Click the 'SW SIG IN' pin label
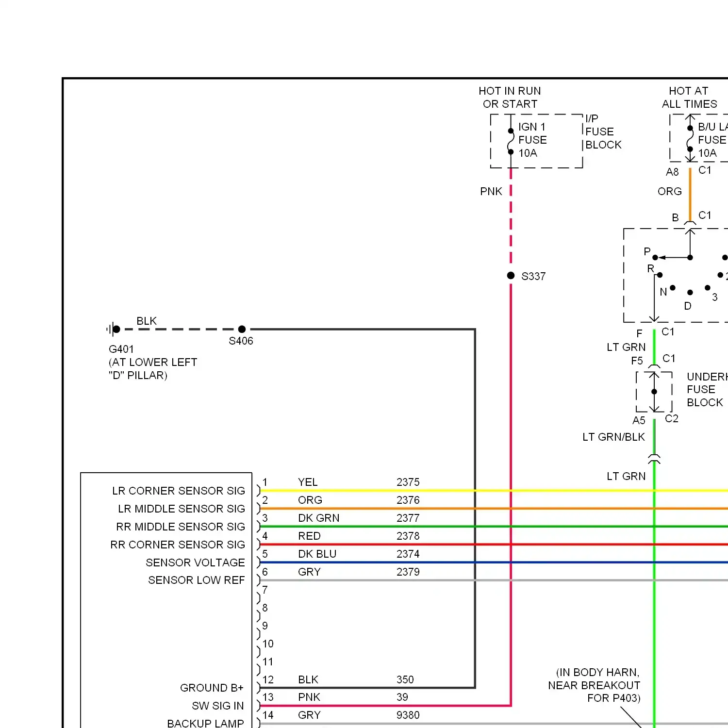 (x=218, y=706)
